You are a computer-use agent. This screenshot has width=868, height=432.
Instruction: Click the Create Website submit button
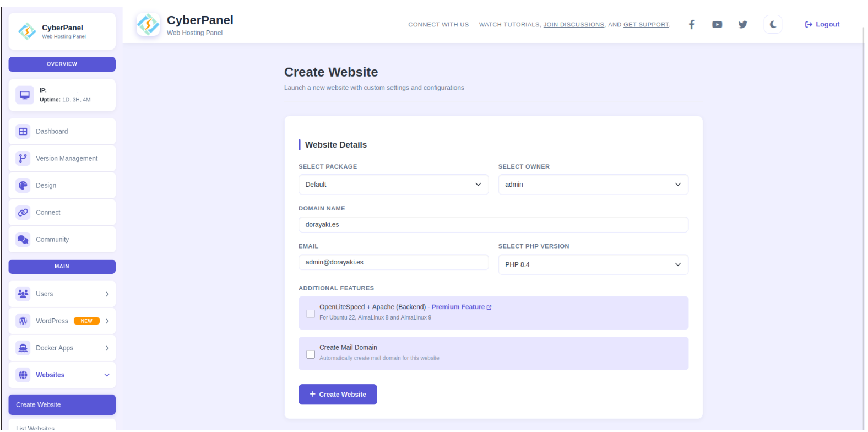(x=338, y=395)
